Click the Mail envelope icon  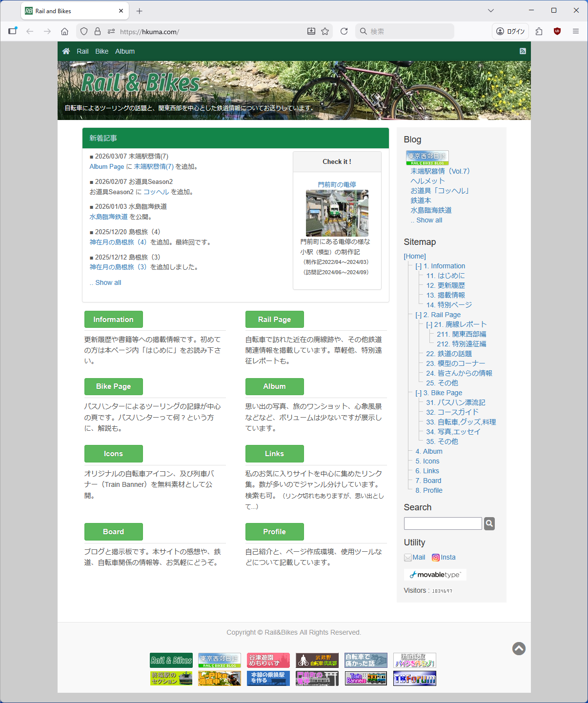(408, 558)
